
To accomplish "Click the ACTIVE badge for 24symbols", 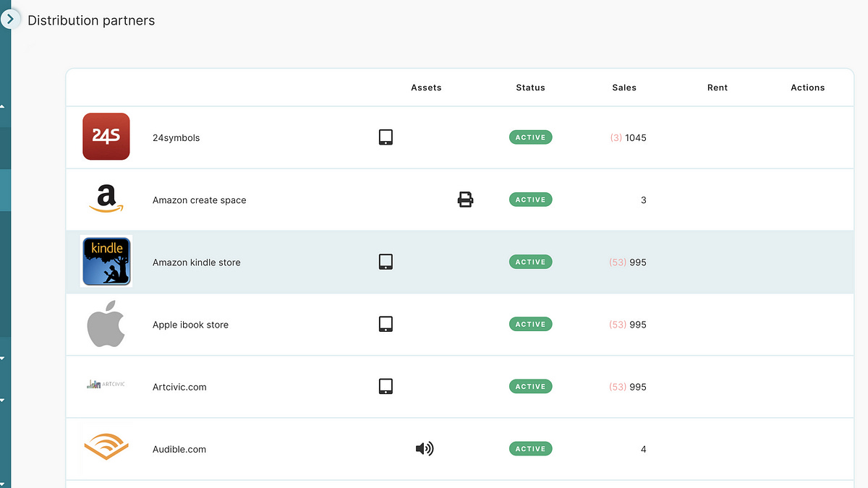I will pyautogui.click(x=531, y=137).
